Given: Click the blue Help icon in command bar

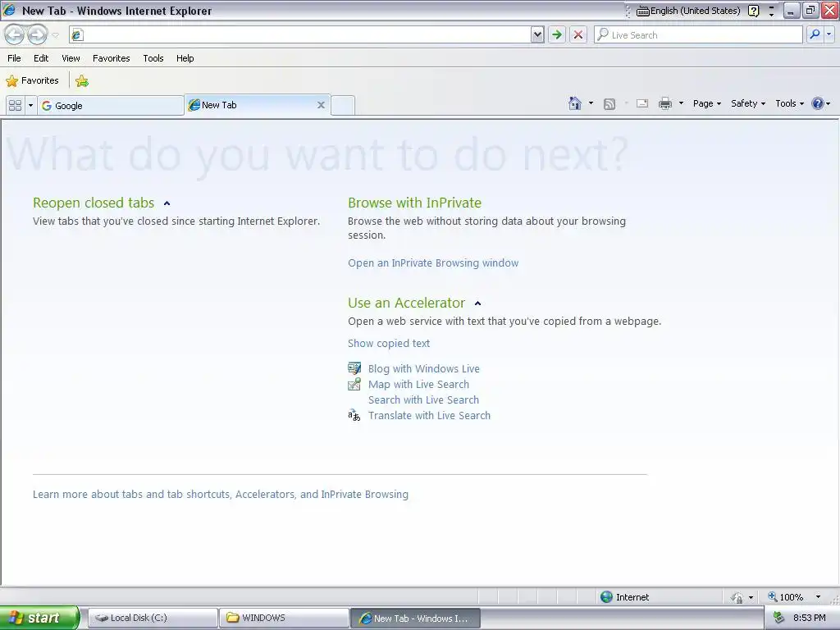Looking at the screenshot, I should pos(818,103).
